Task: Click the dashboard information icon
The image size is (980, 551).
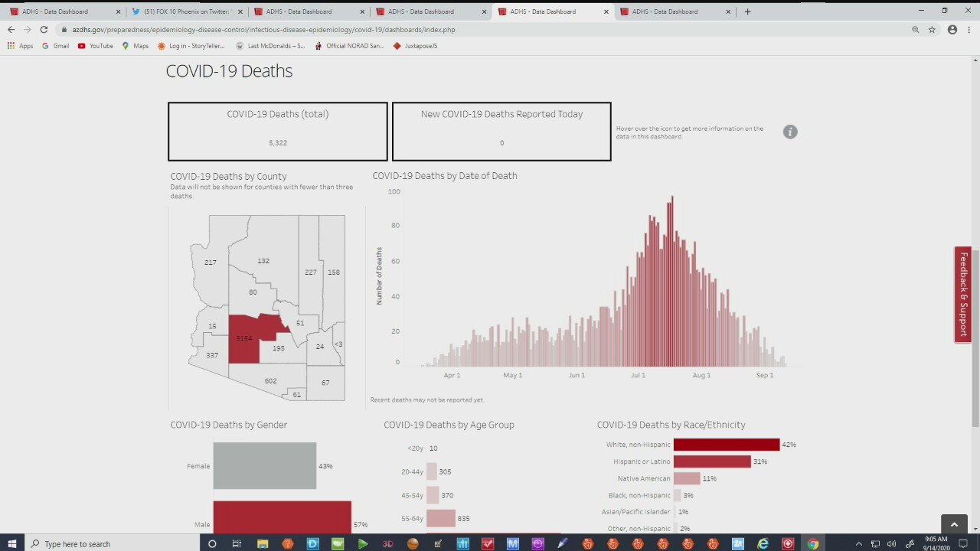Action: click(790, 132)
